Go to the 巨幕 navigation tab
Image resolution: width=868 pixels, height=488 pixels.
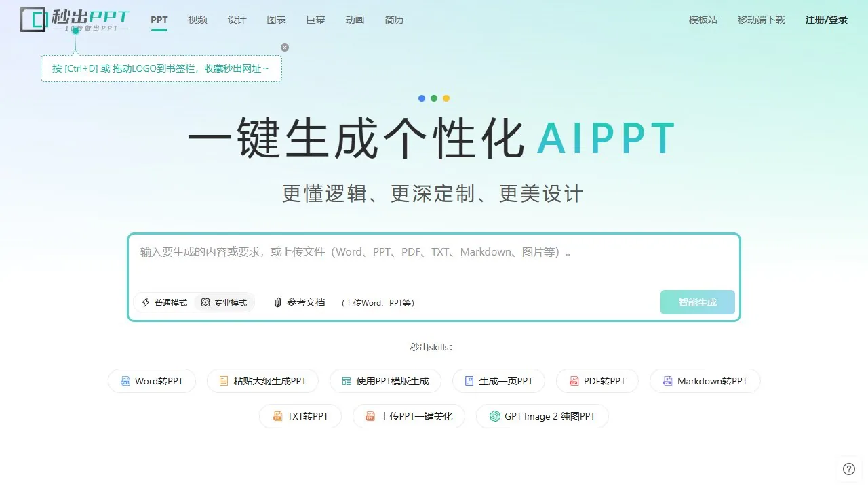(x=316, y=20)
